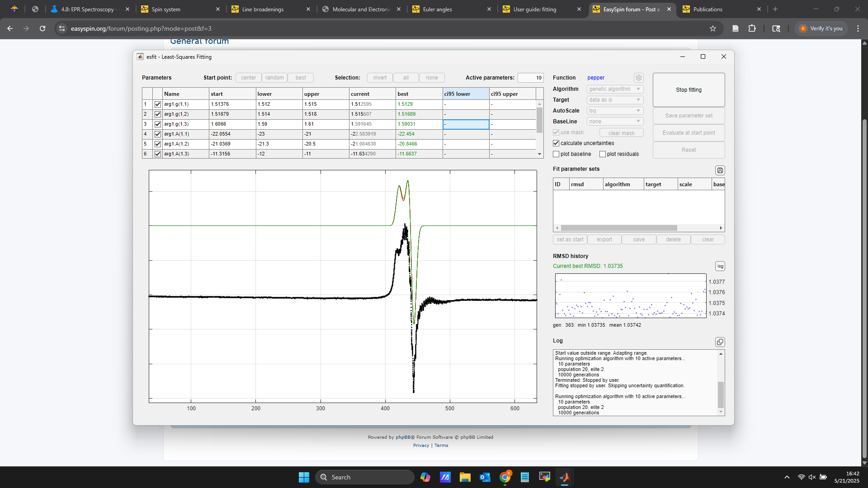Open the Target dropdown
Screen dimensions: 868x488
click(615, 100)
